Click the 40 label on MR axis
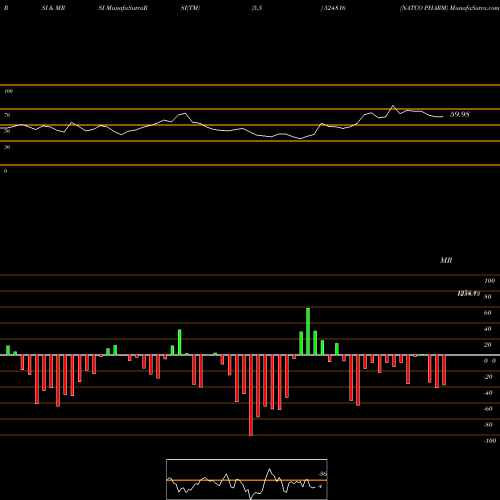500x500 pixels. coord(488,329)
